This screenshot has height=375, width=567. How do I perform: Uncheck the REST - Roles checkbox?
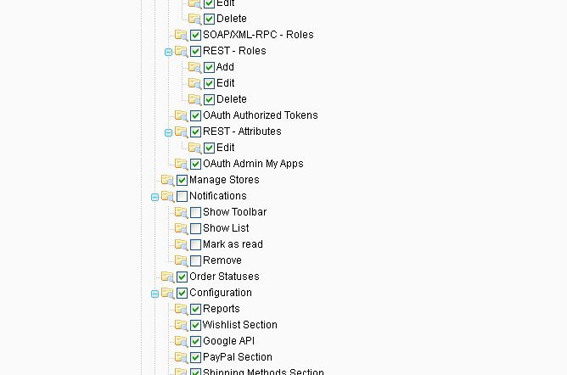click(x=195, y=51)
